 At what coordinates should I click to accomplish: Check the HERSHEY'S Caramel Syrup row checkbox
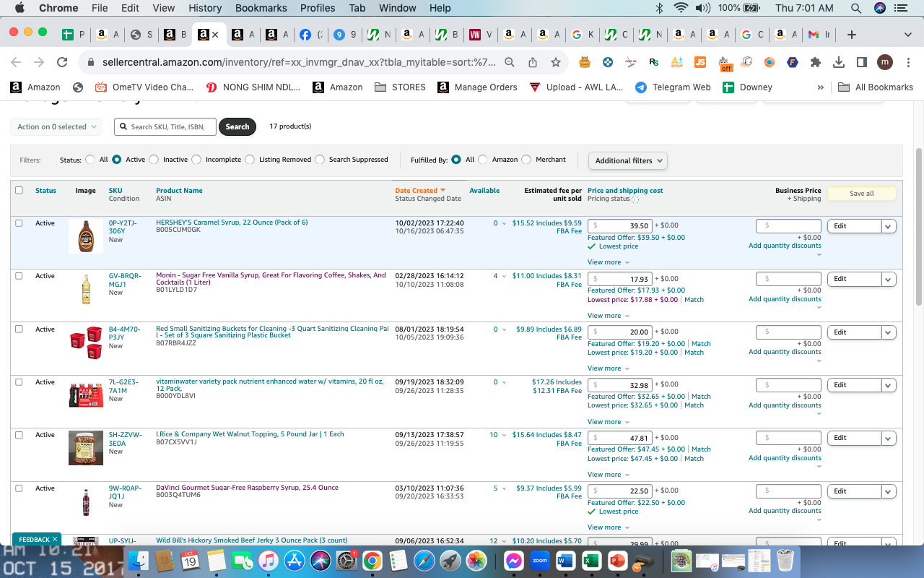19,223
